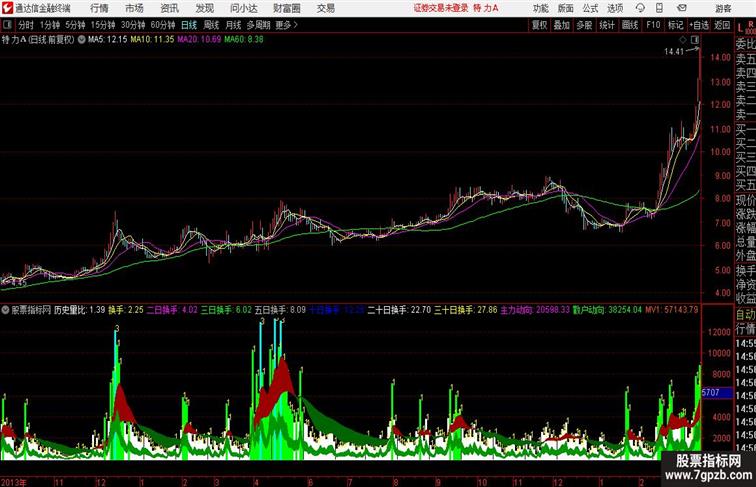Viewport: 756px width, 487px height.
Task: Open the 功能 menu
Action: click(x=540, y=8)
